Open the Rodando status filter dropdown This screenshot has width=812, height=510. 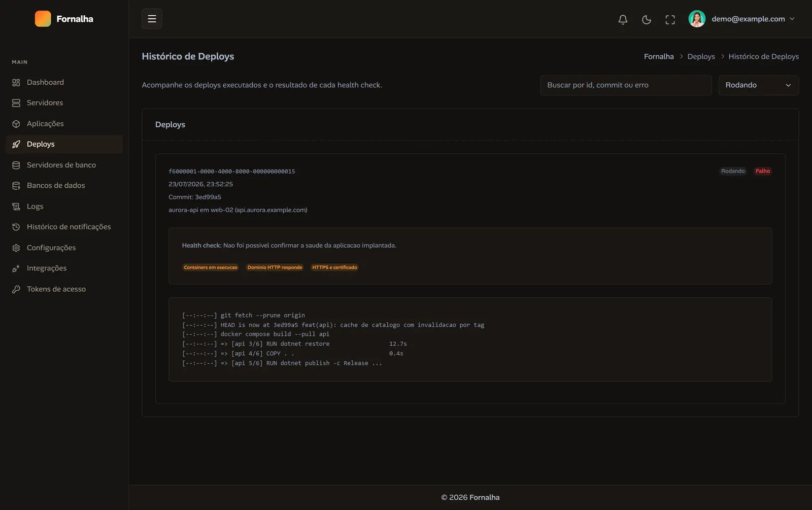coord(758,85)
